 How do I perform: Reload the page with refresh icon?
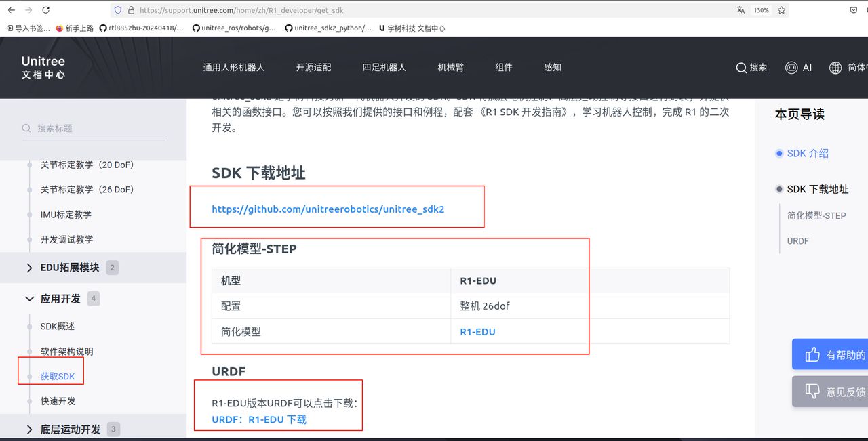pos(46,10)
